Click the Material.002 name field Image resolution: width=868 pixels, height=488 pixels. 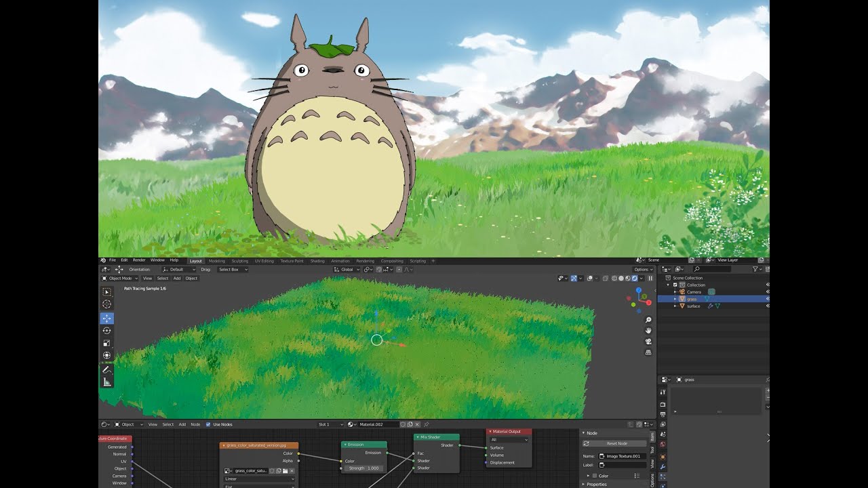coord(378,424)
